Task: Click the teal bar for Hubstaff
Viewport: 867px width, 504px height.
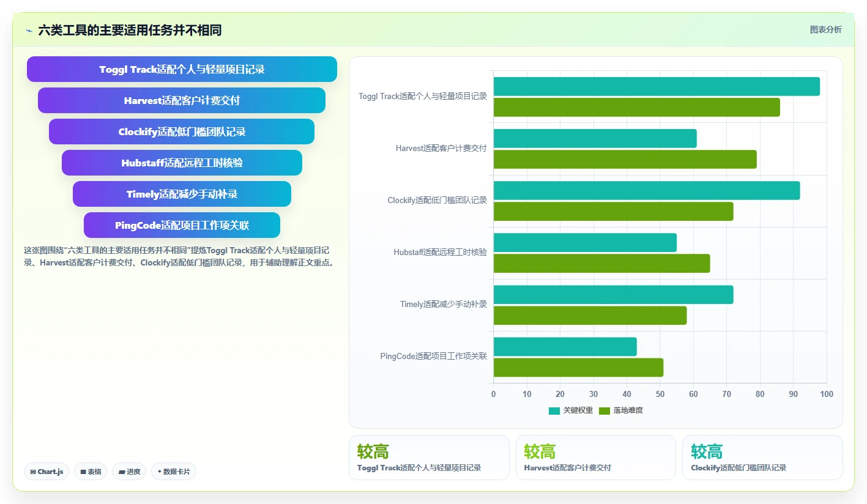Action: tap(585, 242)
